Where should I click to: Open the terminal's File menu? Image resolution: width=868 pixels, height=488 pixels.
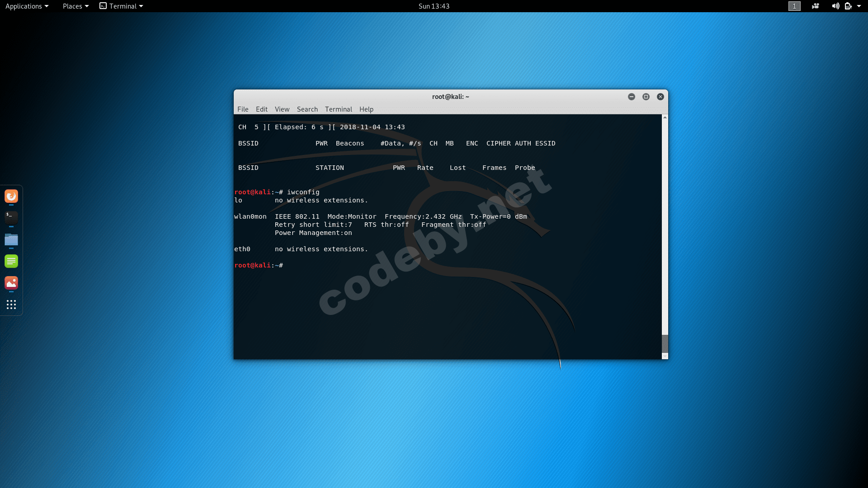[x=243, y=109]
